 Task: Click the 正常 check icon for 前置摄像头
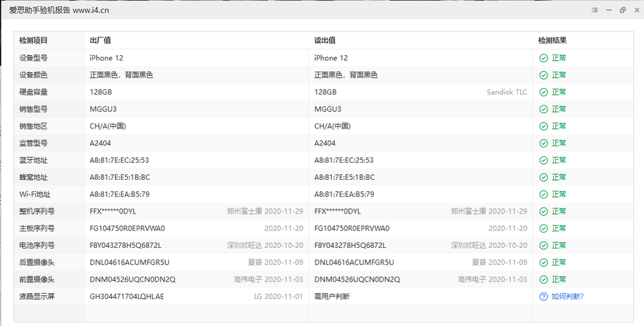(x=543, y=279)
